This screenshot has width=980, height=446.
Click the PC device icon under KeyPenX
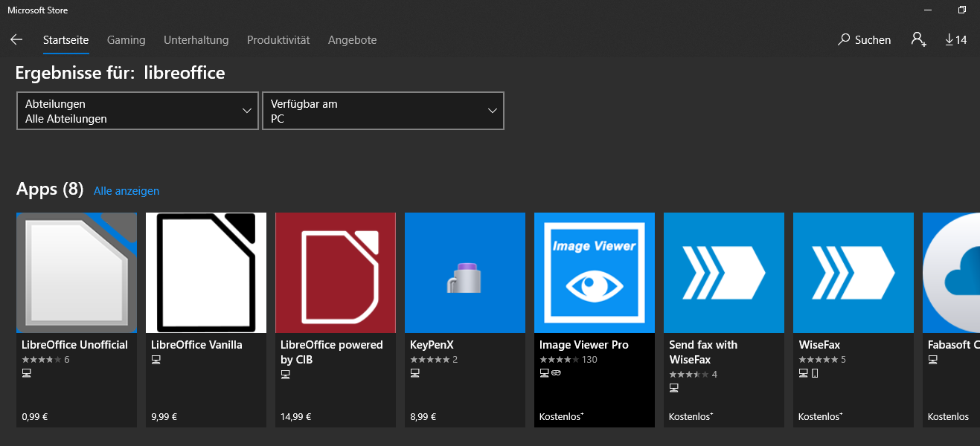click(415, 373)
